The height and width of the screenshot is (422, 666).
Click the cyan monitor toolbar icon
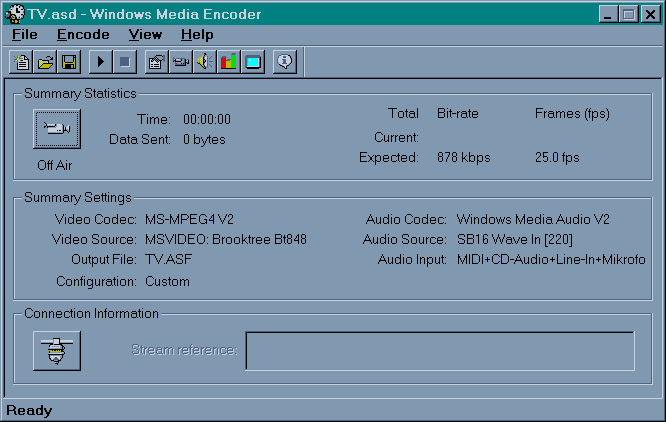coord(253,62)
